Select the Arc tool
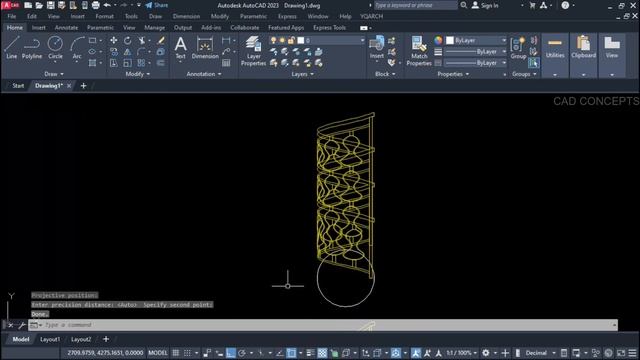 pos(77,48)
